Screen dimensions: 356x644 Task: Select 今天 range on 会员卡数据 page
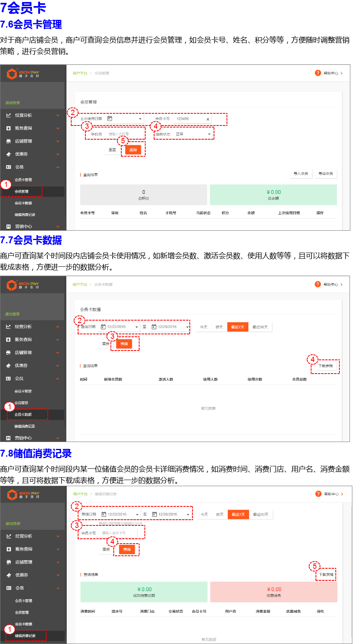coord(204,327)
